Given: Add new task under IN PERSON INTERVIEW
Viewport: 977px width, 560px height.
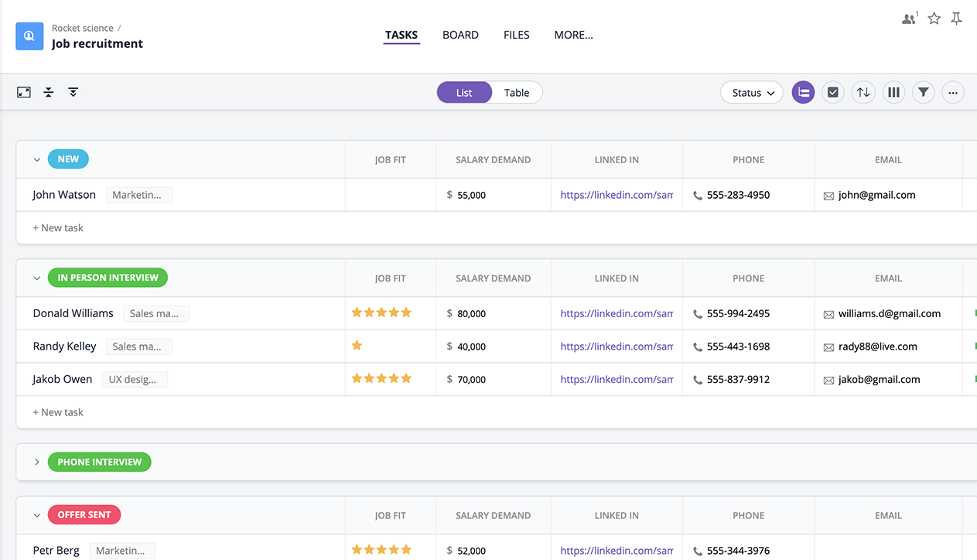Looking at the screenshot, I should [x=58, y=412].
